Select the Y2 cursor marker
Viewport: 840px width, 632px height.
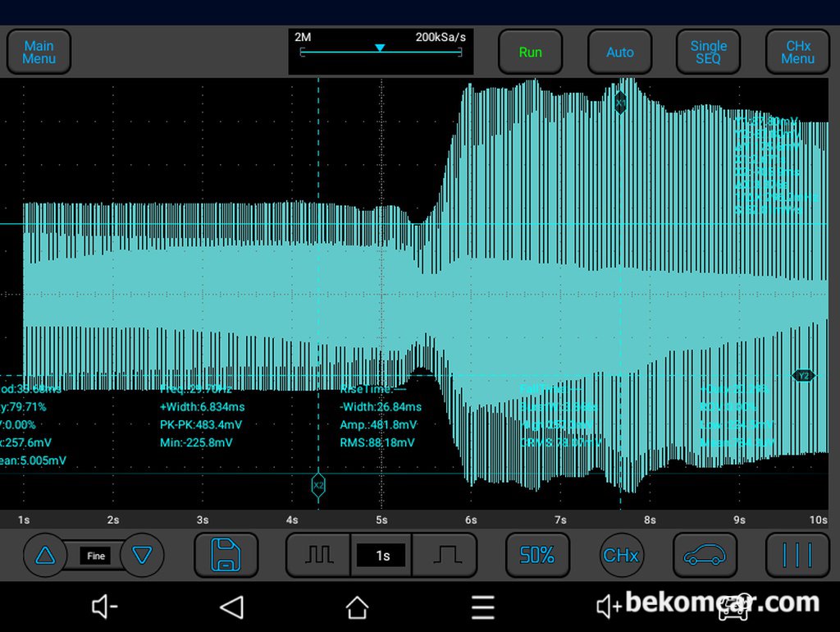[804, 376]
